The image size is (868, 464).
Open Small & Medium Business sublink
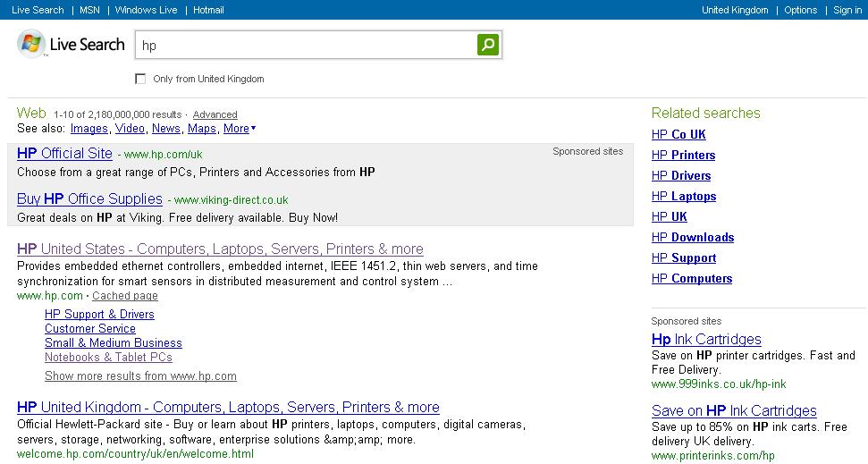pyautogui.click(x=114, y=342)
